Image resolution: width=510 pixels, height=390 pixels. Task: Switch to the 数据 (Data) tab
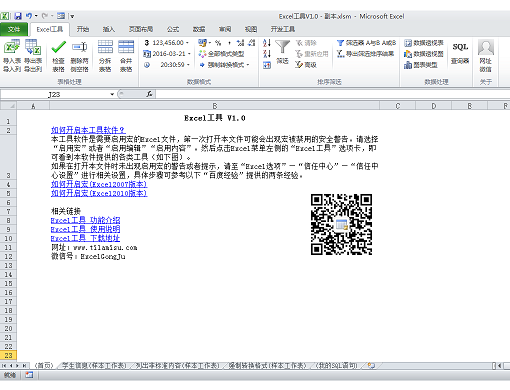pyautogui.click(x=199, y=29)
